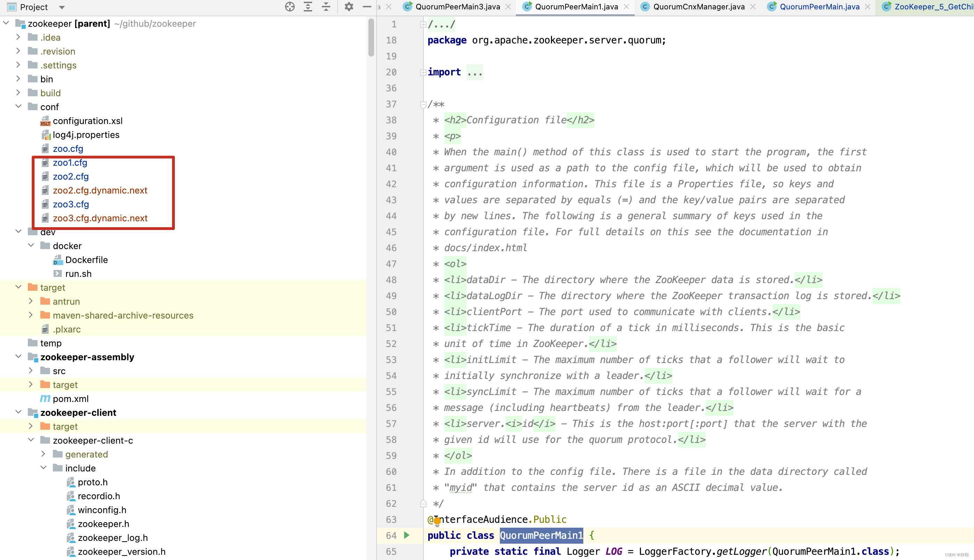Open winconfig.h header file
The height and width of the screenshot is (560, 974).
102,510
